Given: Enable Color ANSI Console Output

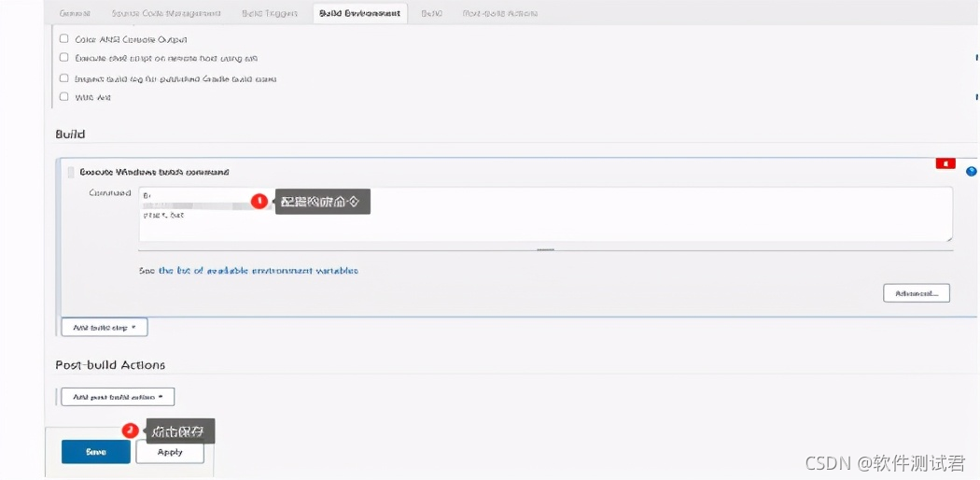Looking at the screenshot, I should click(63, 38).
